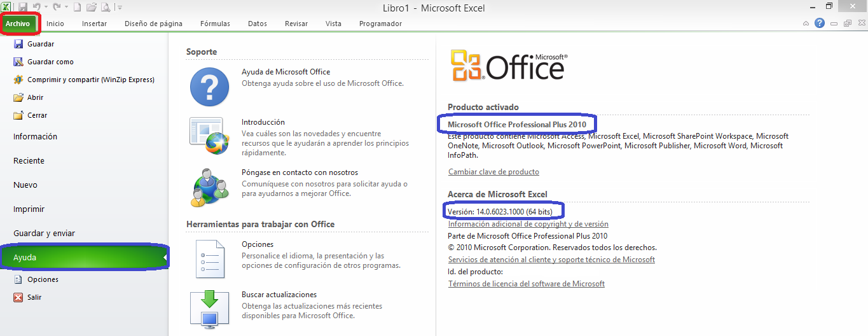Screen dimensions: 868x336
Task: Click the Buscar actualizaciones download icon
Action: [x=209, y=308]
